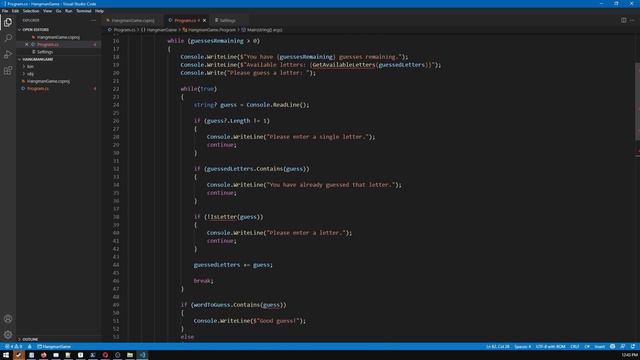
Task: Open the Run menu
Action: coord(69,11)
